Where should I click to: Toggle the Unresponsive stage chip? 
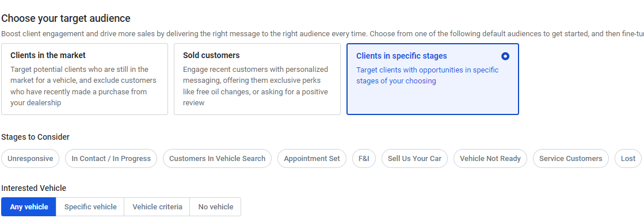(x=31, y=158)
